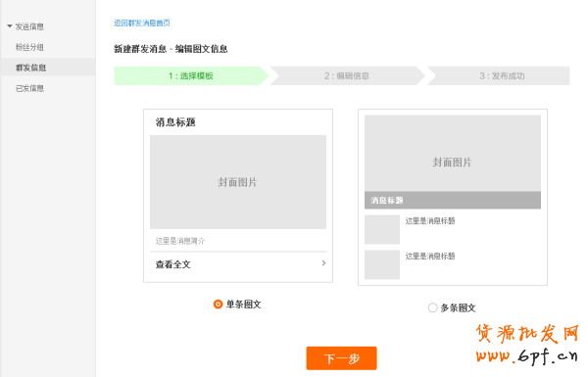Screen dimensions: 588x377
Task: Click the multi template 封面图片 placeholder
Action: point(453,154)
